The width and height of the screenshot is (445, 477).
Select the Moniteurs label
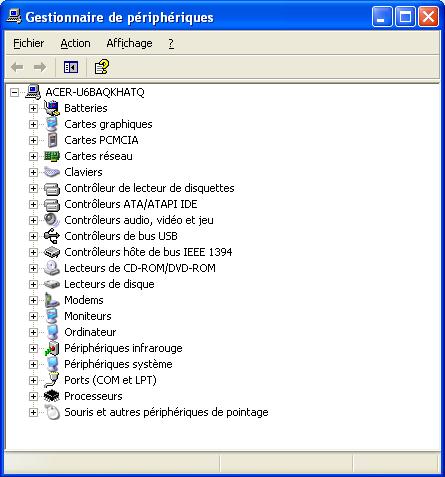[88, 316]
